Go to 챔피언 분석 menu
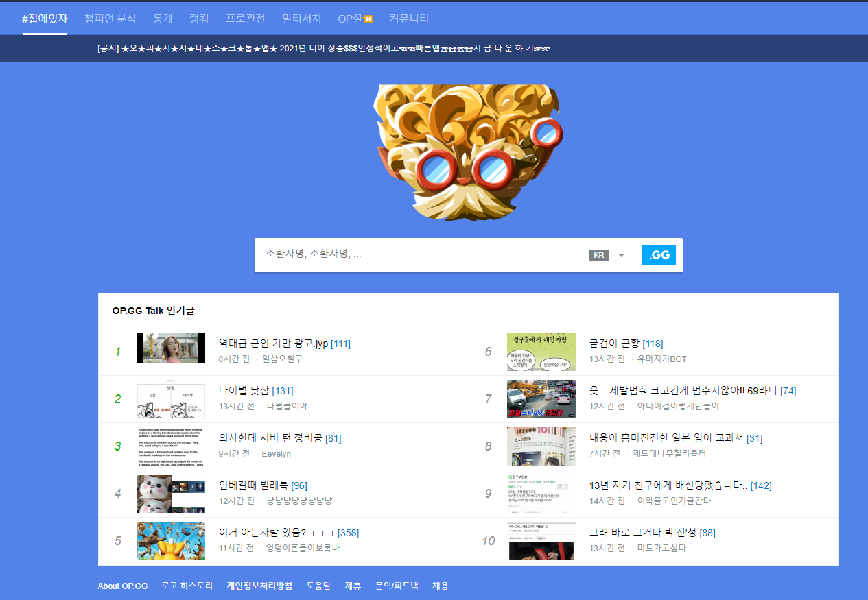 (110, 19)
